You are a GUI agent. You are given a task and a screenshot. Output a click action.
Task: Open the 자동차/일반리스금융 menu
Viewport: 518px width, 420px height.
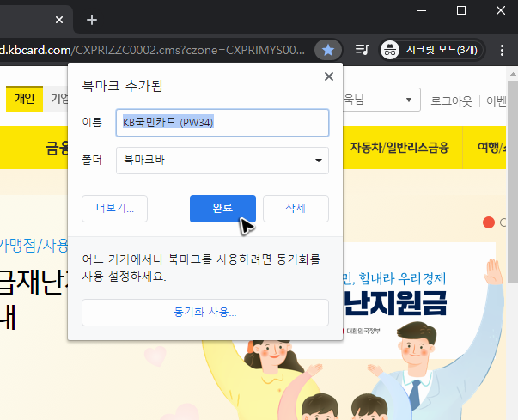coord(399,147)
